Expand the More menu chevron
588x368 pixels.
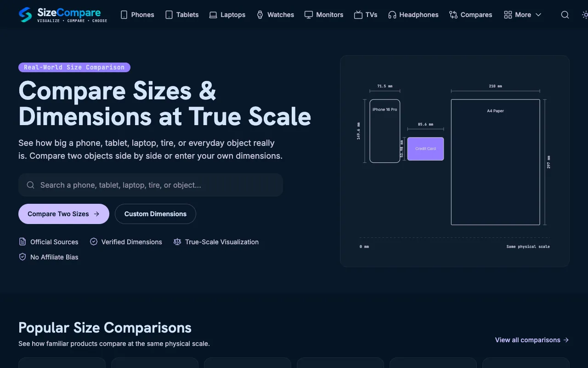538,15
